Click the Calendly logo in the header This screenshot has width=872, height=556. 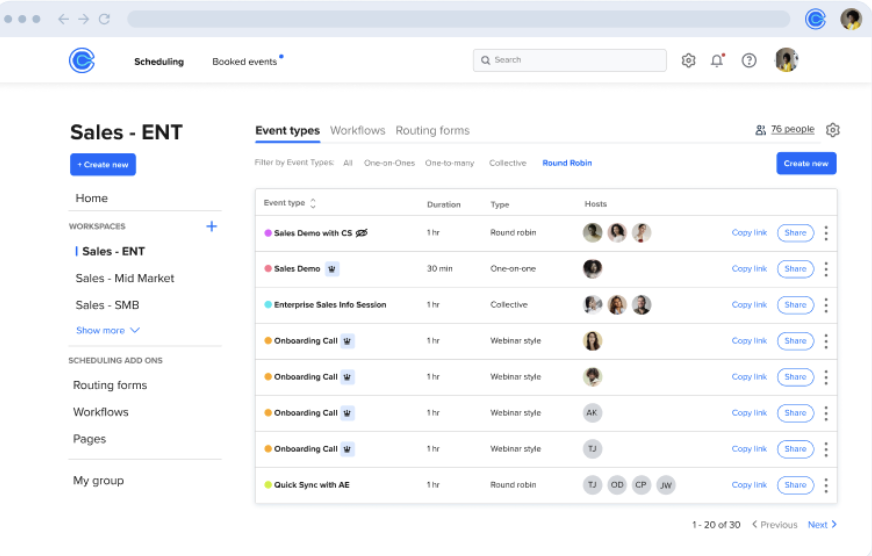click(x=82, y=60)
